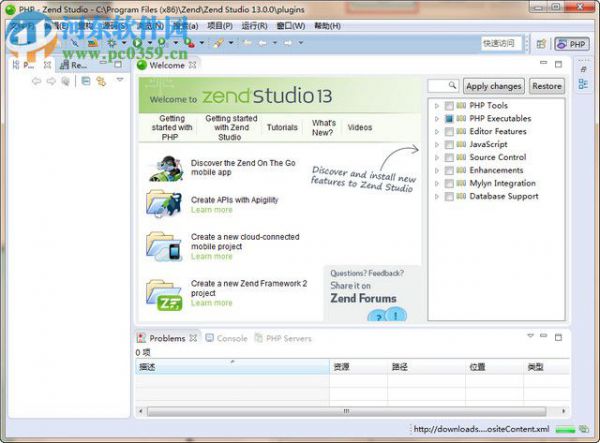Viewport: 600px width, 443px height.
Task: Click the speech bubbles icon under Zend Forums
Action: [387, 315]
